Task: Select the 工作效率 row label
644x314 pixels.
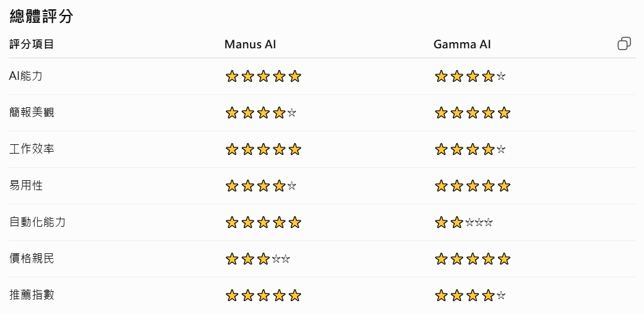Action: pos(32,149)
